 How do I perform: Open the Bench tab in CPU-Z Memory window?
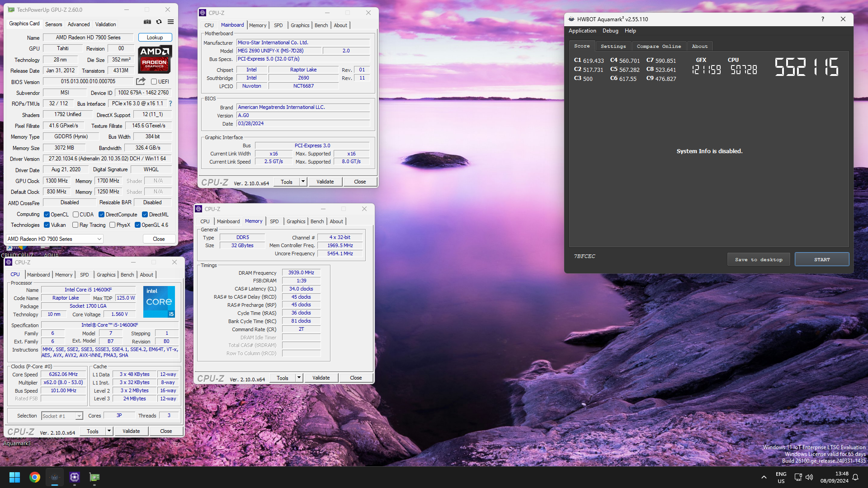[317, 221]
